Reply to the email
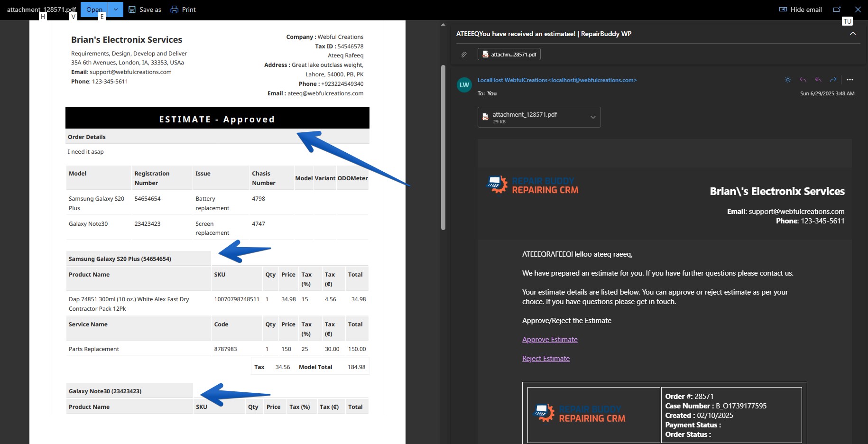The height and width of the screenshot is (444, 868). [803, 80]
